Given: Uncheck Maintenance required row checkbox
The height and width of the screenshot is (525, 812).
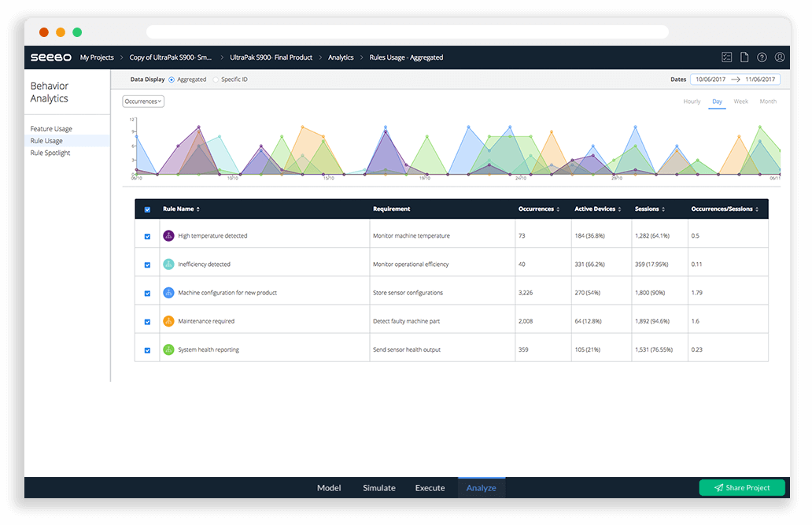Looking at the screenshot, I should point(148,322).
